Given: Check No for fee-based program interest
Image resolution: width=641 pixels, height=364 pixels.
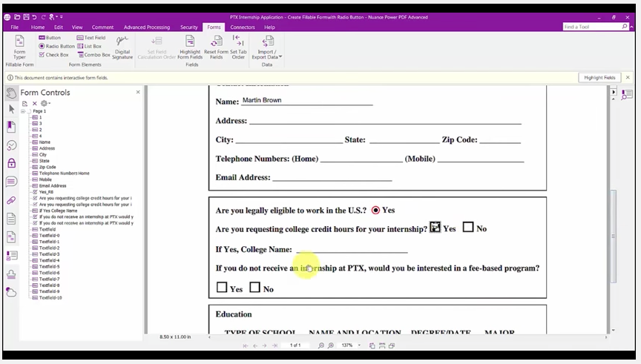Looking at the screenshot, I should coord(254,287).
